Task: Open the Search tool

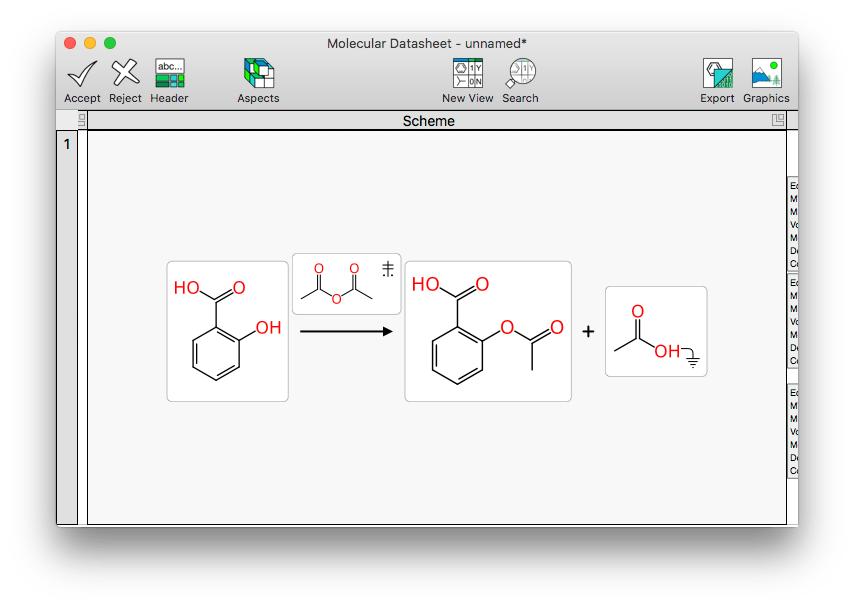Action: pyautogui.click(x=520, y=74)
